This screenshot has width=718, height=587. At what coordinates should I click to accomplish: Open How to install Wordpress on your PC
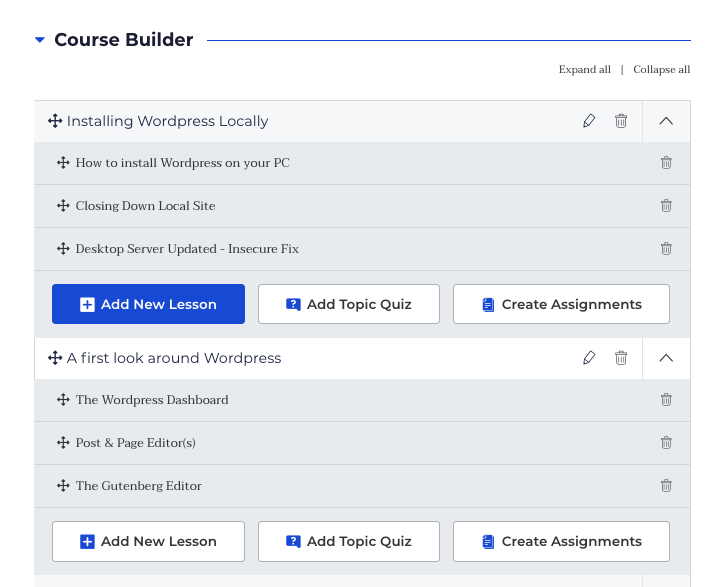tap(182, 163)
